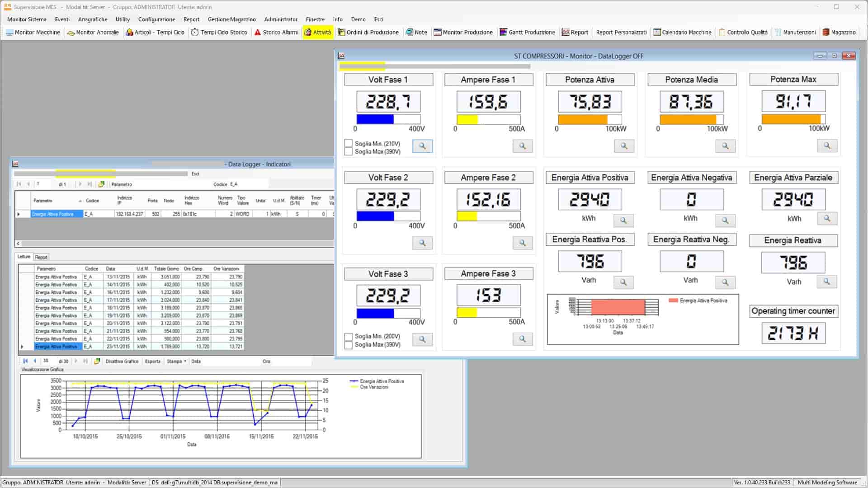Open Eventi menu
This screenshot has width=868, height=488.
(62, 19)
